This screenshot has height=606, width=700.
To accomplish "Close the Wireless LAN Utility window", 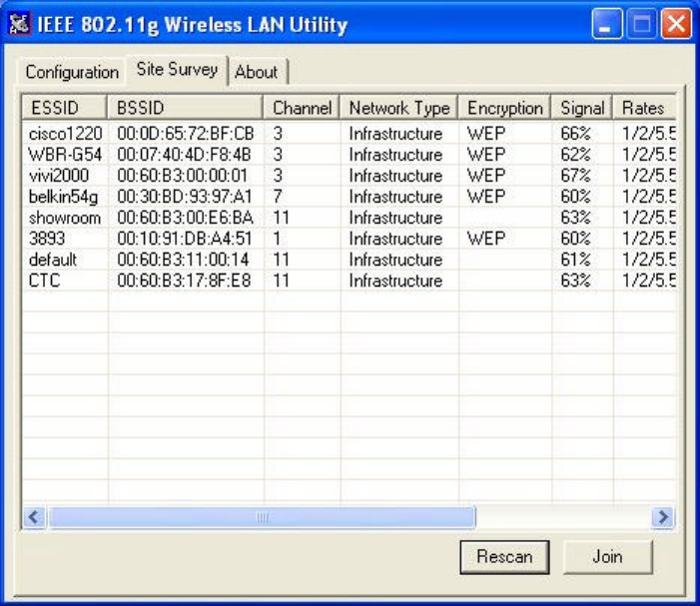I will click(676, 24).
